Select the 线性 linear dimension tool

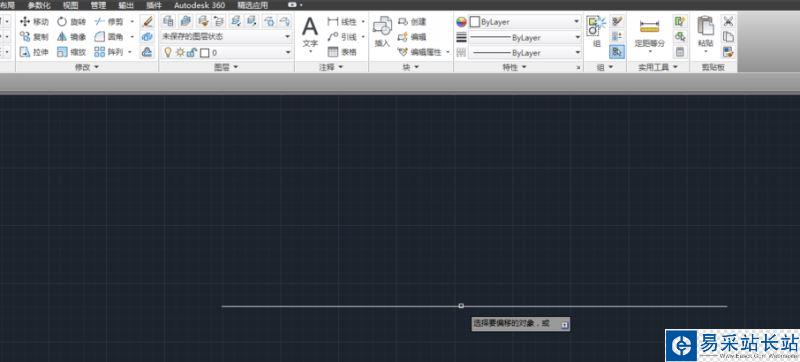coord(342,22)
